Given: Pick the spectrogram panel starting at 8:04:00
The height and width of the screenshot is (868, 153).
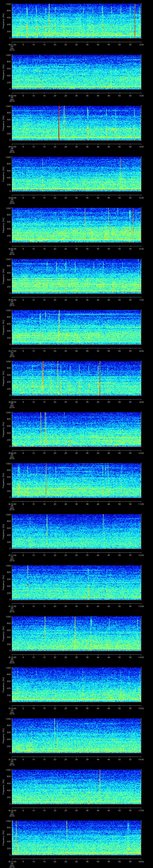Looking at the screenshot, I should point(77,174).
